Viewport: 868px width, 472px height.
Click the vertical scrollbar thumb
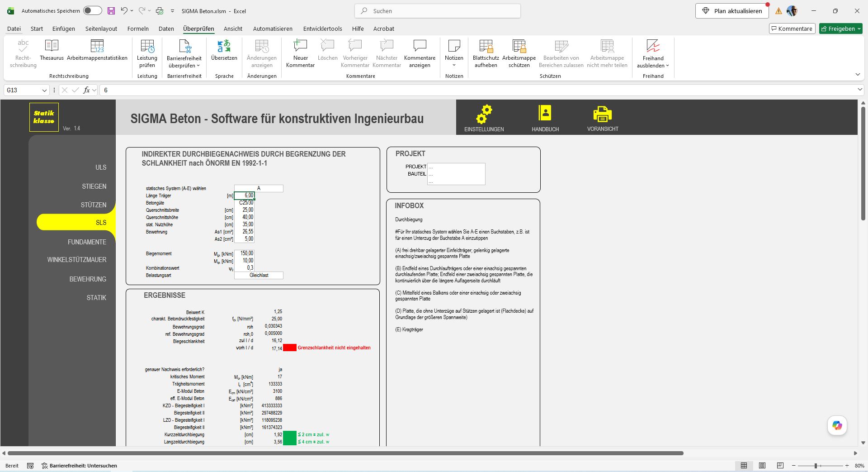coord(863,164)
